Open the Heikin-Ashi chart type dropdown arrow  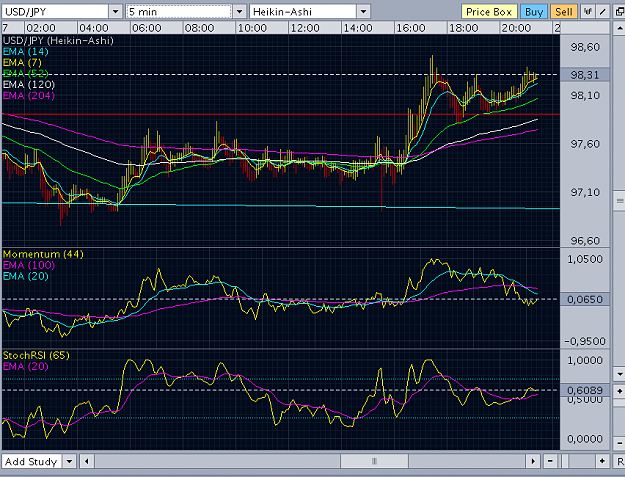[364, 12]
